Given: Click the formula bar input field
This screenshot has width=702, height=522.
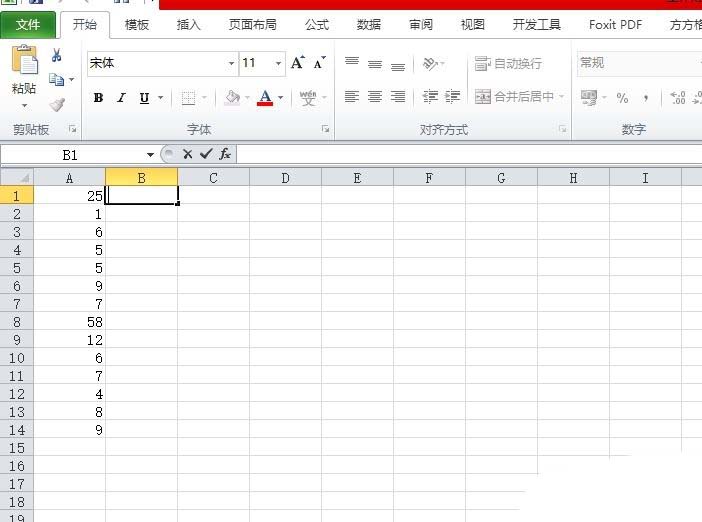Looking at the screenshot, I should 469,154.
